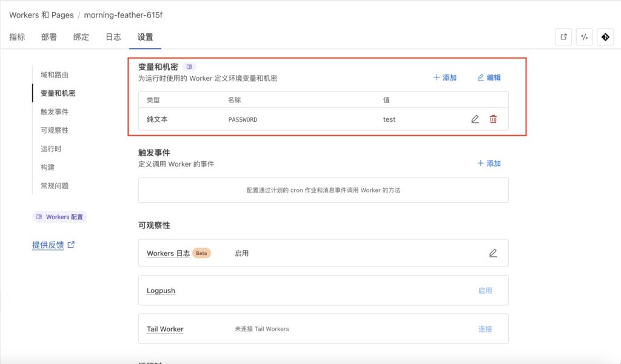This screenshot has width=621, height=364.
Task: Open the worker in a new window icon
Action: 563,37
